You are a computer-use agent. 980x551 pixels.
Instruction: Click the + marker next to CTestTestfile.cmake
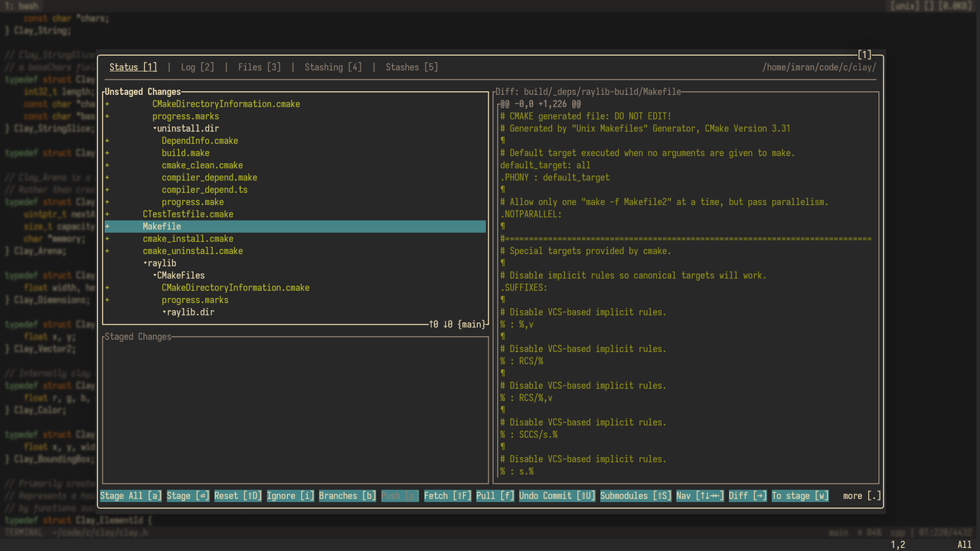pyautogui.click(x=106, y=214)
